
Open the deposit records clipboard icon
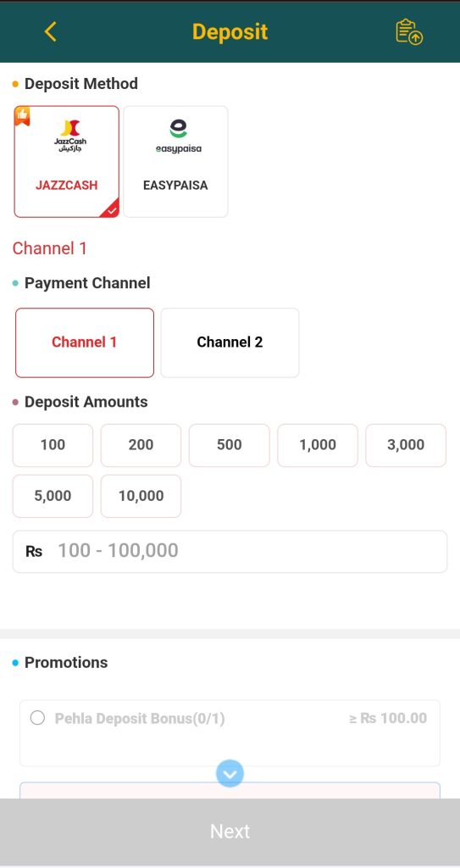coord(409,31)
